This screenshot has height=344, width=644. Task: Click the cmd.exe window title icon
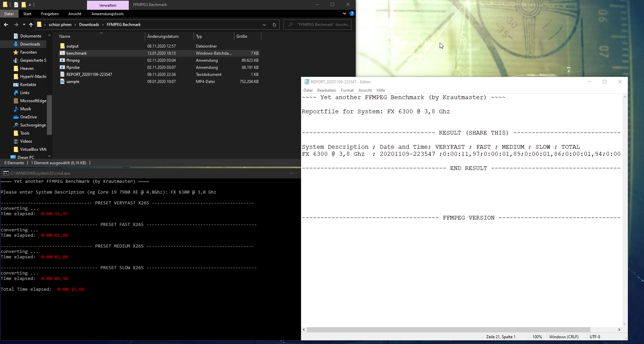(x=6, y=173)
